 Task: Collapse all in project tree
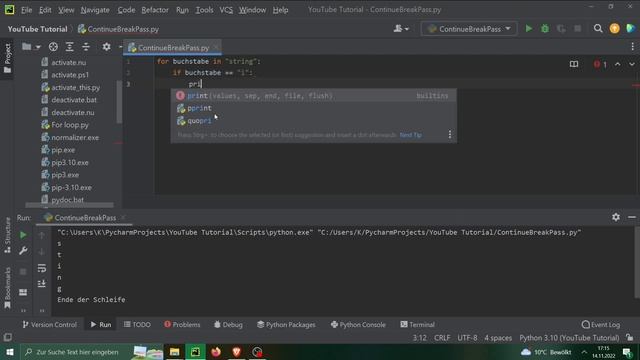[86, 47]
